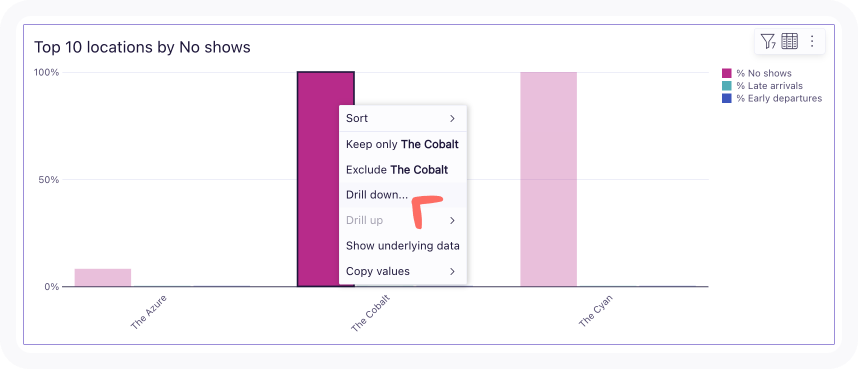This screenshot has width=858, height=369.
Task: Choose Exclude The Cobalt
Action: [403, 170]
